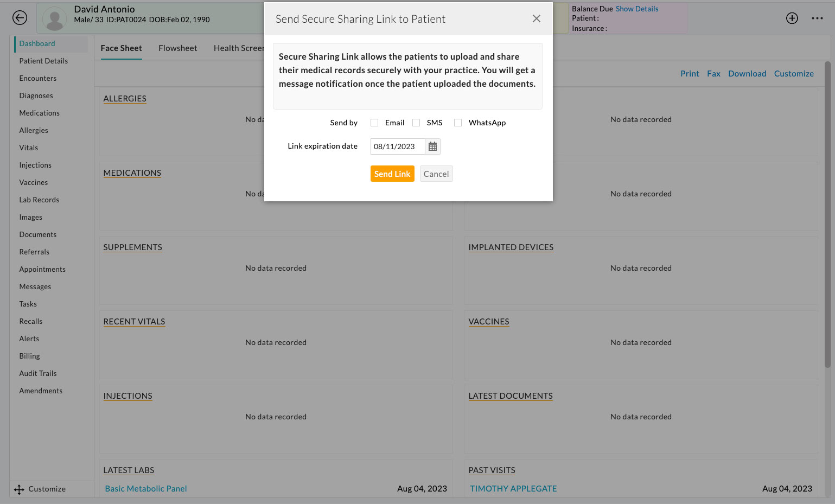This screenshot has width=835, height=504.
Task: Open Lab Records from the sidebar
Action: pos(39,200)
